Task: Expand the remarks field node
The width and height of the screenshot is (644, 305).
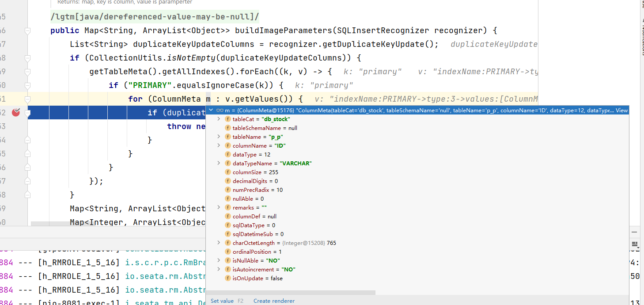Action: click(219, 208)
